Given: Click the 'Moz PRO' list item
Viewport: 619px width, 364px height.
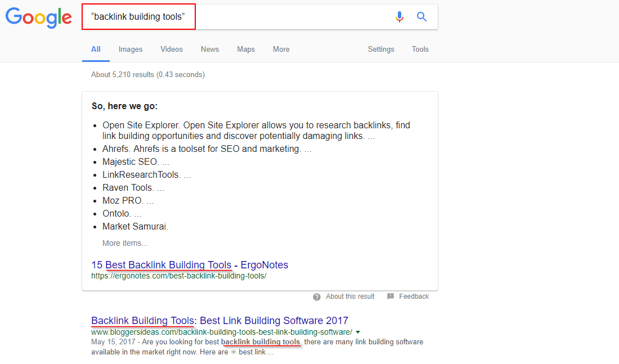Looking at the screenshot, I should [x=128, y=201].
